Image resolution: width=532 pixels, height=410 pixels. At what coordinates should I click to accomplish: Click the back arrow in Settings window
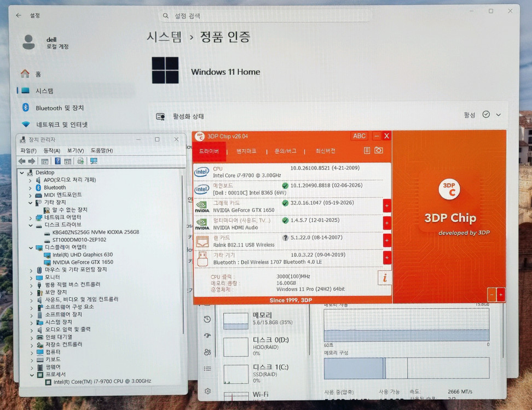[x=19, y=15]
